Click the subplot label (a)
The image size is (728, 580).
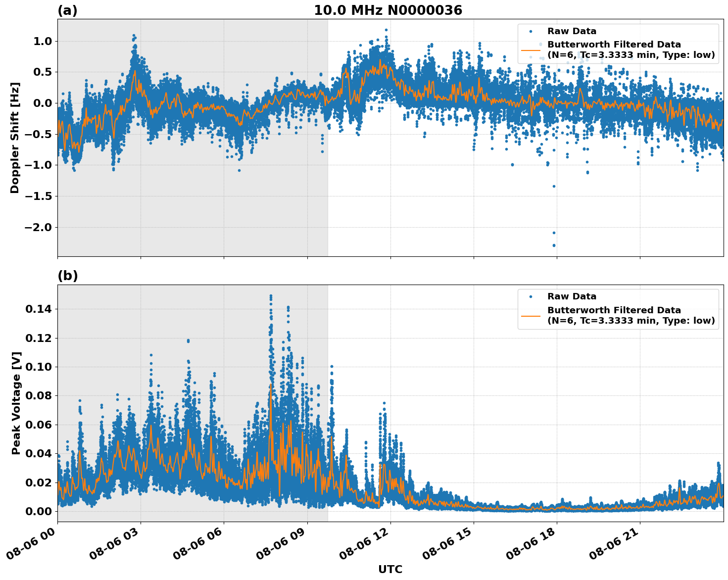[x=67, y=8]
